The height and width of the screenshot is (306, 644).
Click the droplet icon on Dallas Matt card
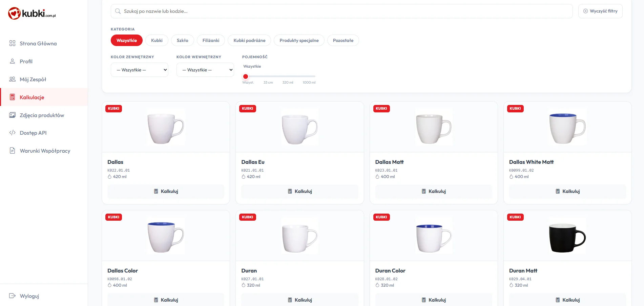(x=377, y=177)
